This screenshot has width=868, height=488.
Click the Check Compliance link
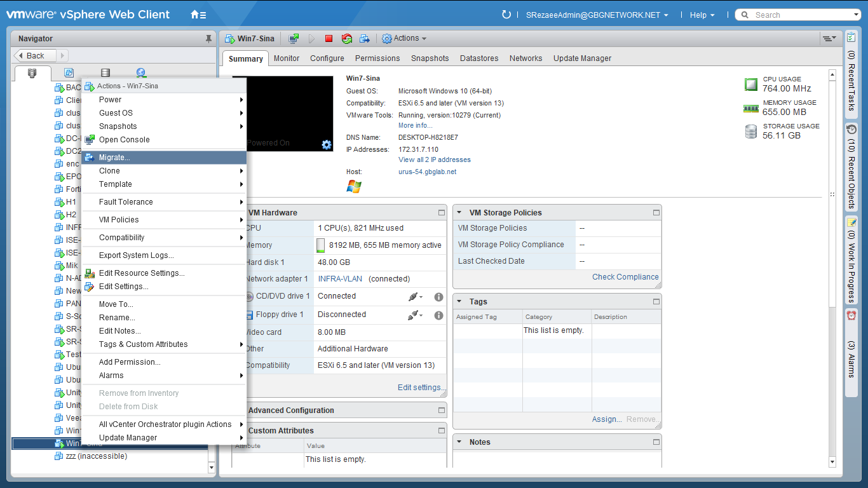[x=625, y=277]
